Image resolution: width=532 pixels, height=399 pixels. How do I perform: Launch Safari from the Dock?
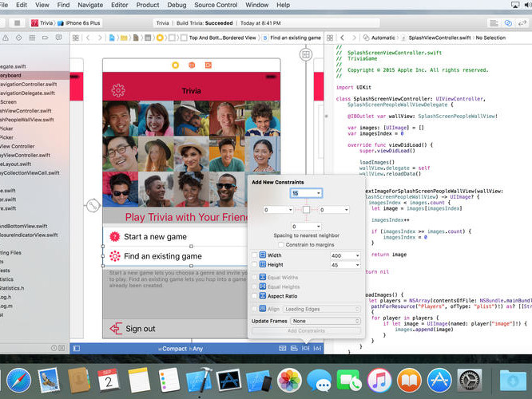point(18,380)
